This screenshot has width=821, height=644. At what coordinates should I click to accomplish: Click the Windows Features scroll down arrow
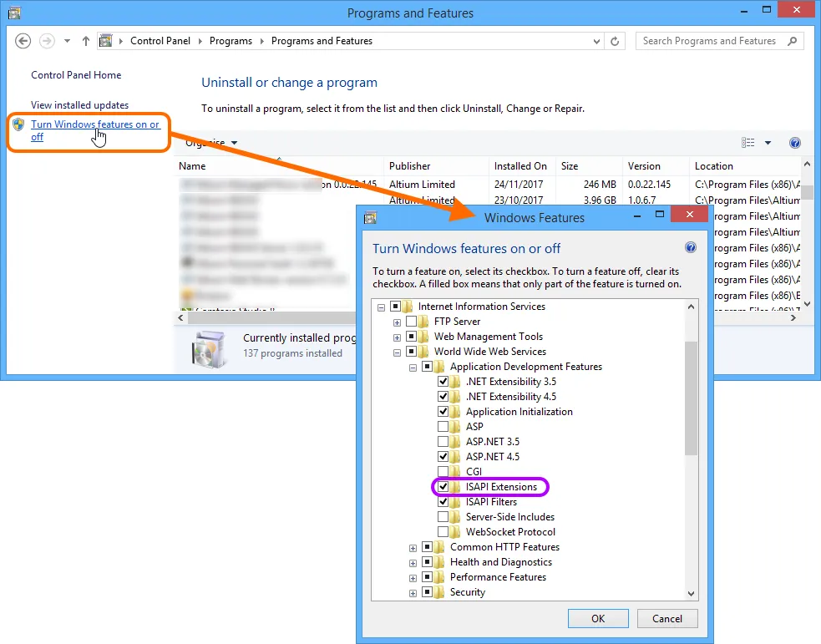point(691,593)
